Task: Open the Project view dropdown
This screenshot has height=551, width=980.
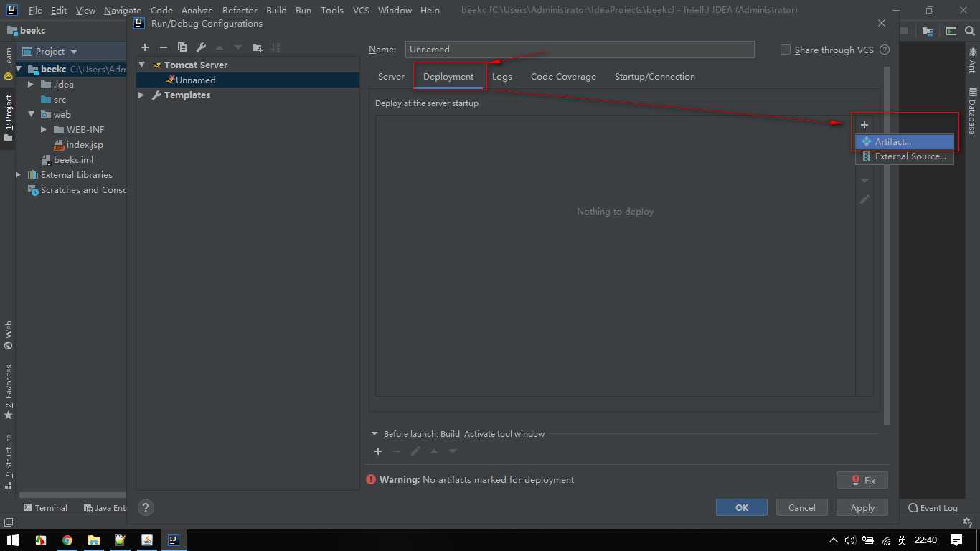Action: 73,52
